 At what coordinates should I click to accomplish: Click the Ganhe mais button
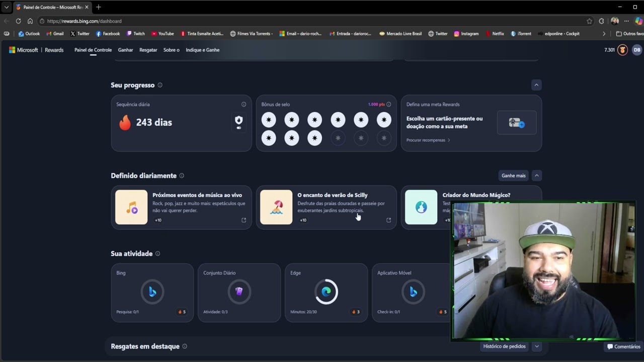point(513,175)
